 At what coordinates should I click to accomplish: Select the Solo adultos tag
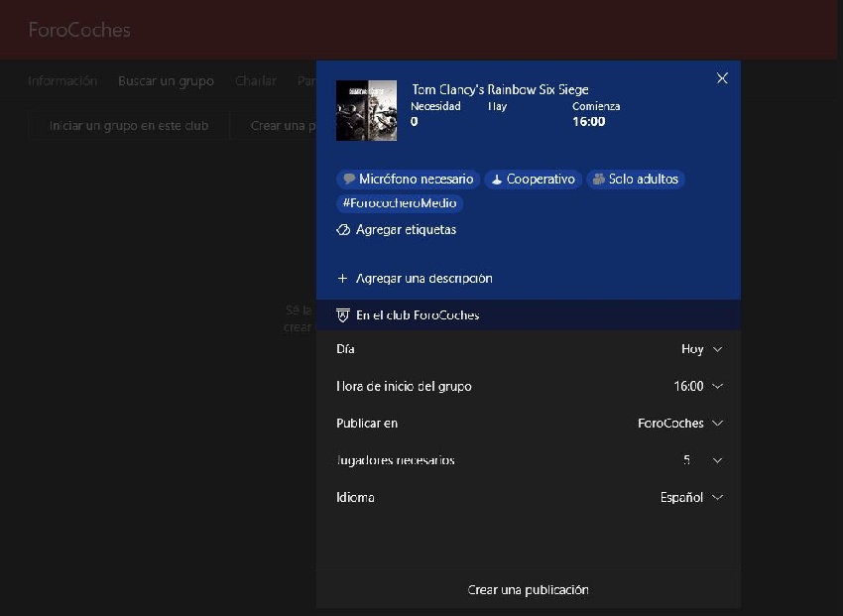(636, 179)
